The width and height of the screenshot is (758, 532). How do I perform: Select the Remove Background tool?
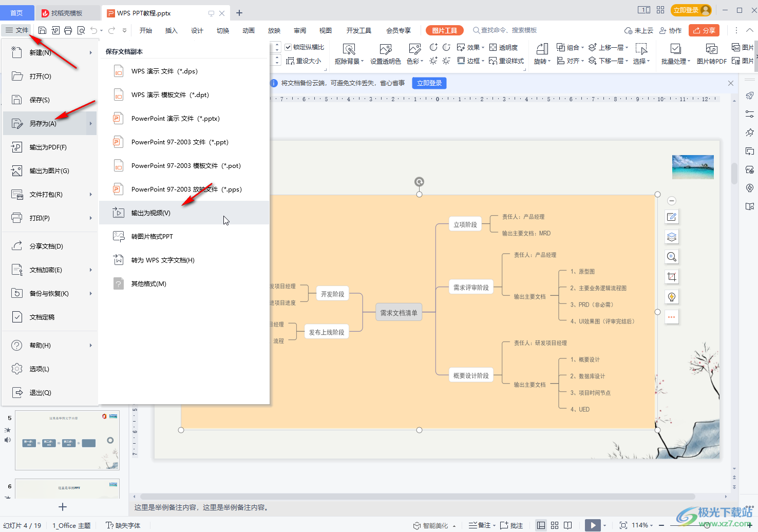tap(349, 53)
